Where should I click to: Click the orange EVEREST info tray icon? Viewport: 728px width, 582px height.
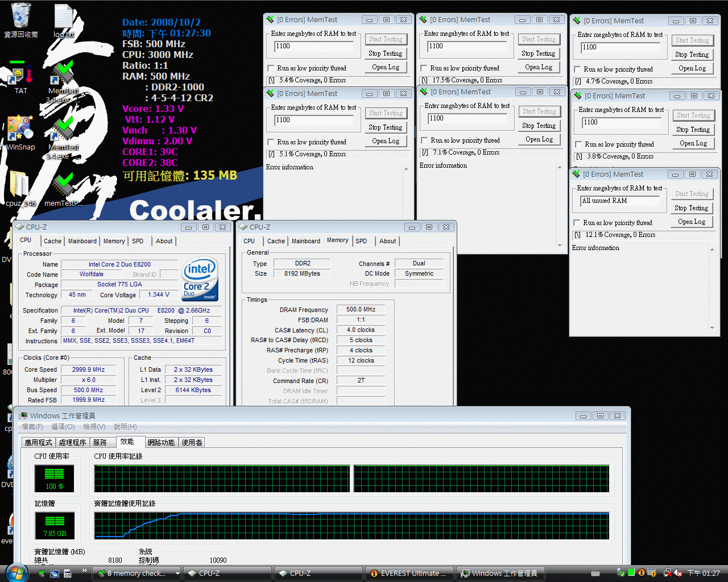642,573
